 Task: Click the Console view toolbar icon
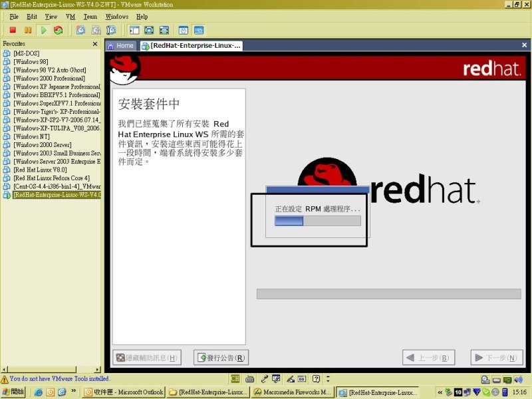(199, 30)
